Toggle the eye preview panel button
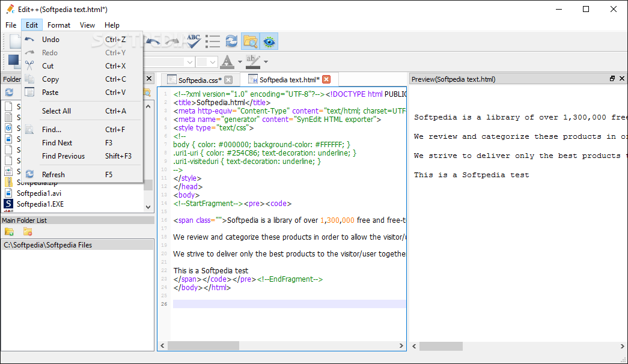628x364 pixels. coord(269,41)
